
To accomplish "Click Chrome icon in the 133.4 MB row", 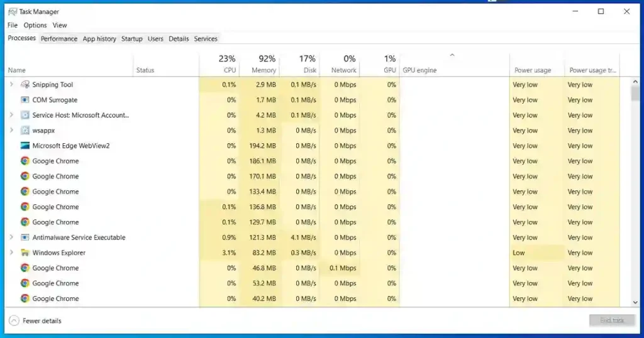I will click(25, 192).
